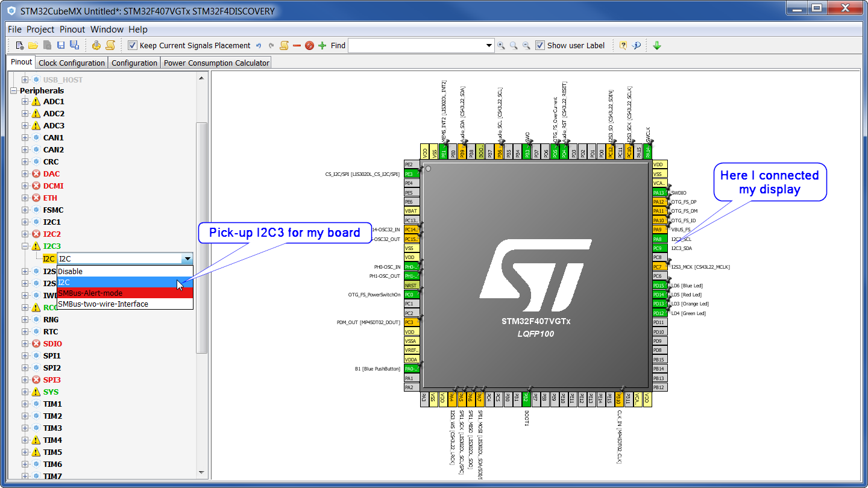This screenshot has height=488, width=868.
Task: Save the project using the disk icon
Action: (61, 45)
